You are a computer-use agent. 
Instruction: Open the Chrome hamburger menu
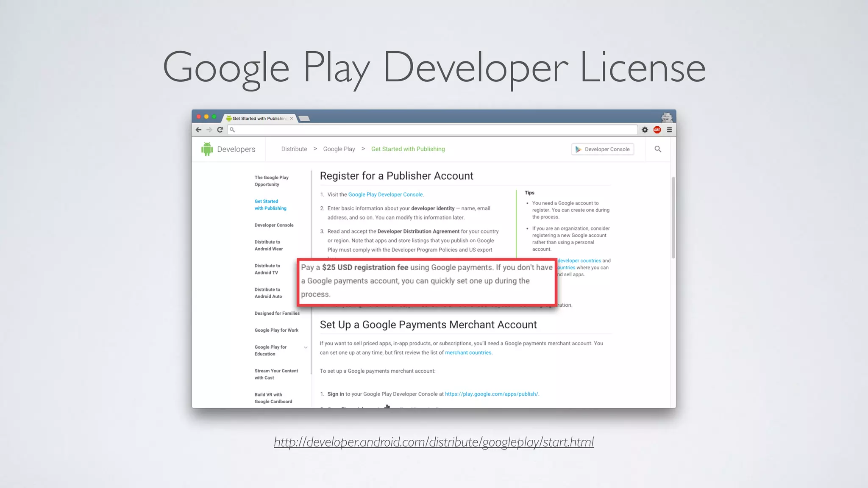pos(670,130)
